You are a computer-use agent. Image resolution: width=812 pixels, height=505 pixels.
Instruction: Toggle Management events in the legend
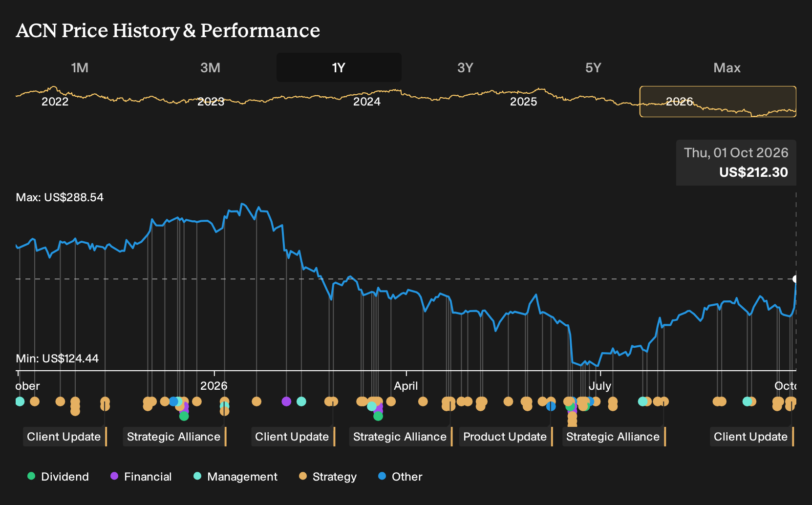[x=235, y=477]
